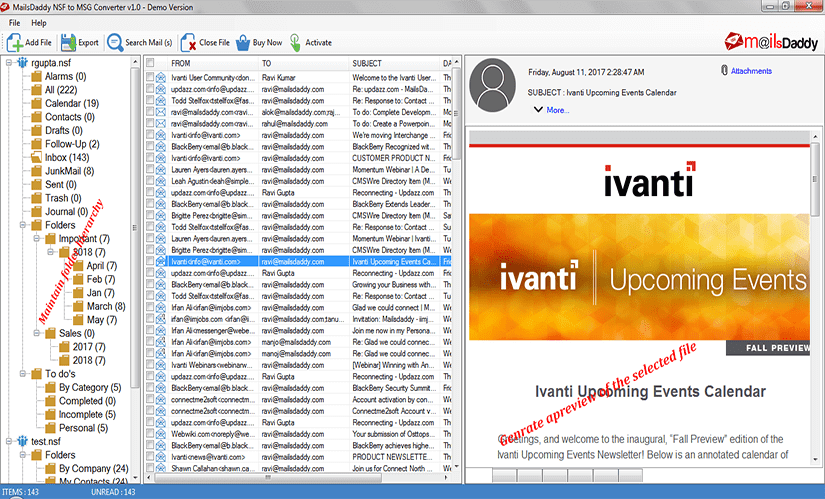Check the To do: Create a Powerpoint checkbox
Image resolution: width=825 pixels, height=499 pixels.
click(150, 123)
